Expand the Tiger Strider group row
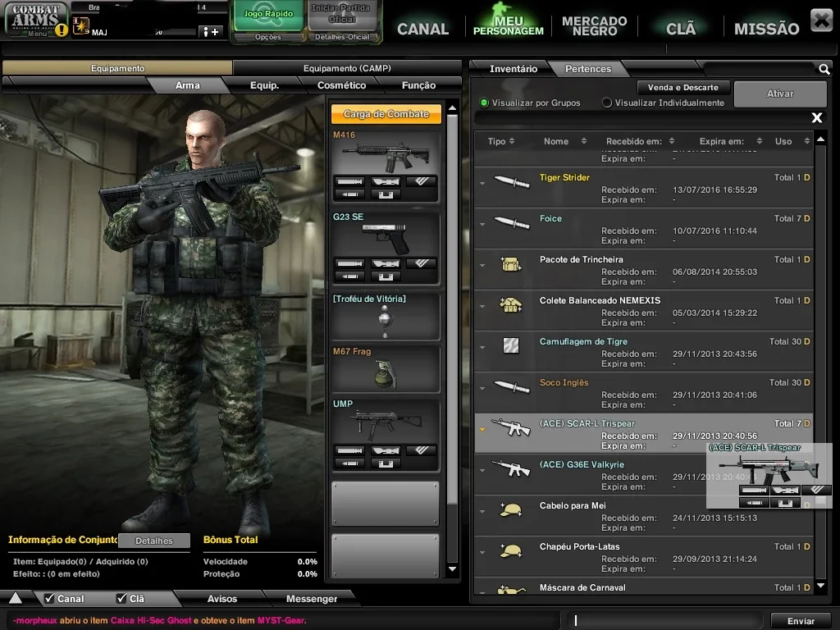 point(482,183)
